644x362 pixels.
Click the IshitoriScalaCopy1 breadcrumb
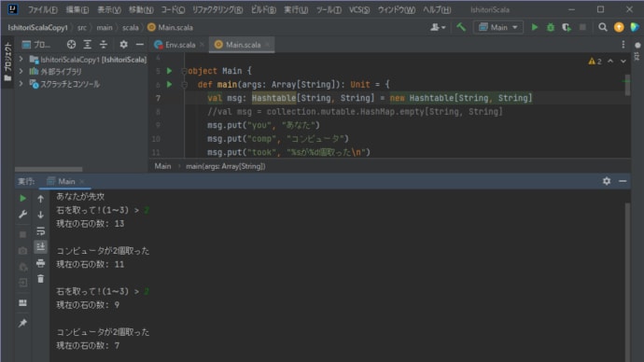37,27
